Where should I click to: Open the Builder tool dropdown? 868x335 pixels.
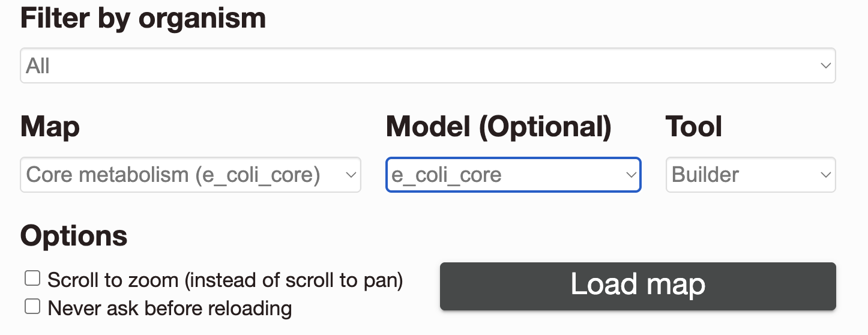[x=751, y=175]
